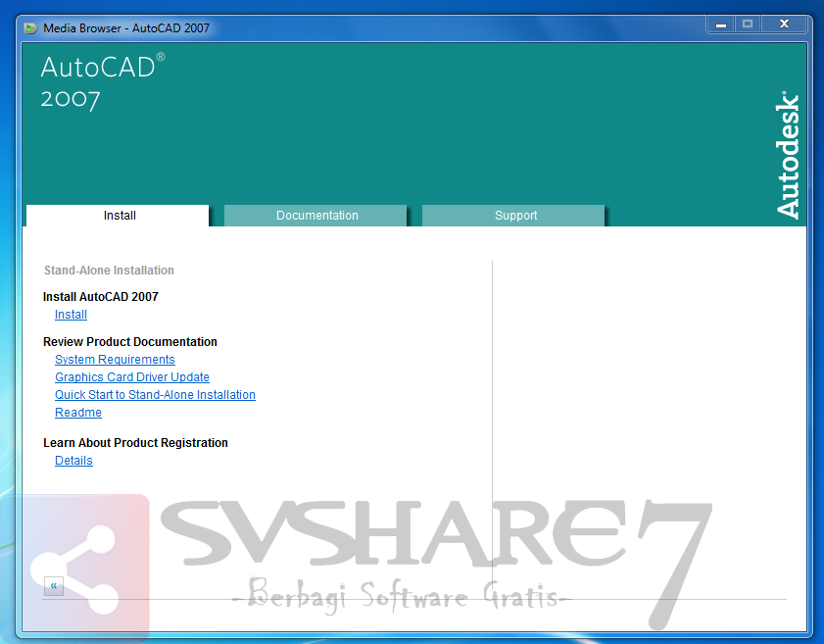Close the Media Browser window
824x644 pixels.
coord(784,25)
